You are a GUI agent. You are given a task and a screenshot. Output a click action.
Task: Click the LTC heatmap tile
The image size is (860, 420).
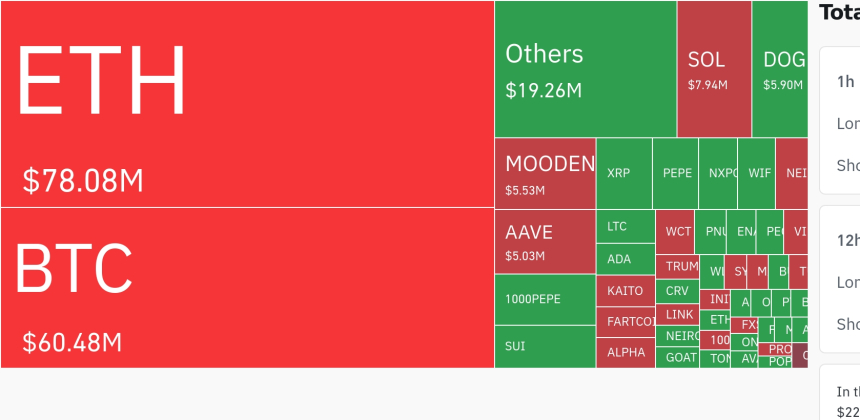click(x=625, y=226)
